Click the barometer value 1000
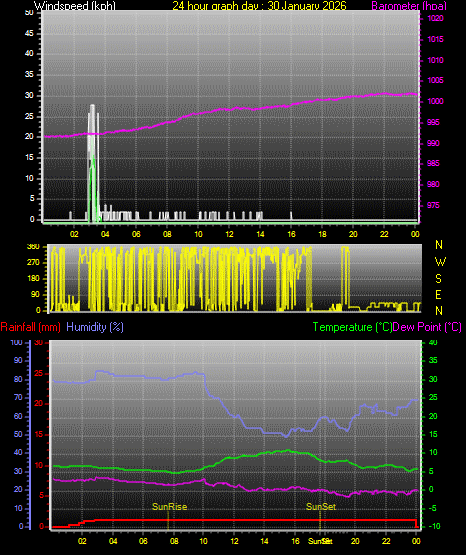Screen dimensions: 466x555 [435, 101]
